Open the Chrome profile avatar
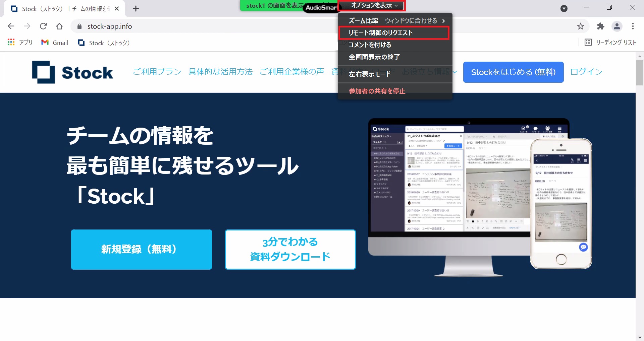This screenshot has width=644, height=341. point(617,26)
